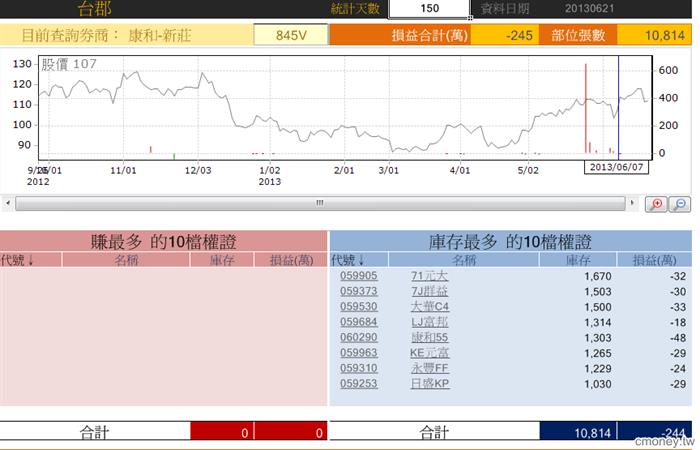
Task: Click 名稱 header in 庫存最多 table
Action: pyautogui.click(x=464, y=260)
